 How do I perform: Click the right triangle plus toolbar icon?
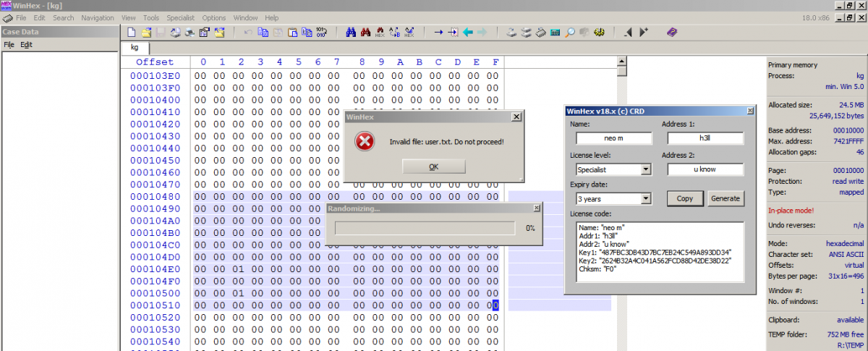[644, 33]
